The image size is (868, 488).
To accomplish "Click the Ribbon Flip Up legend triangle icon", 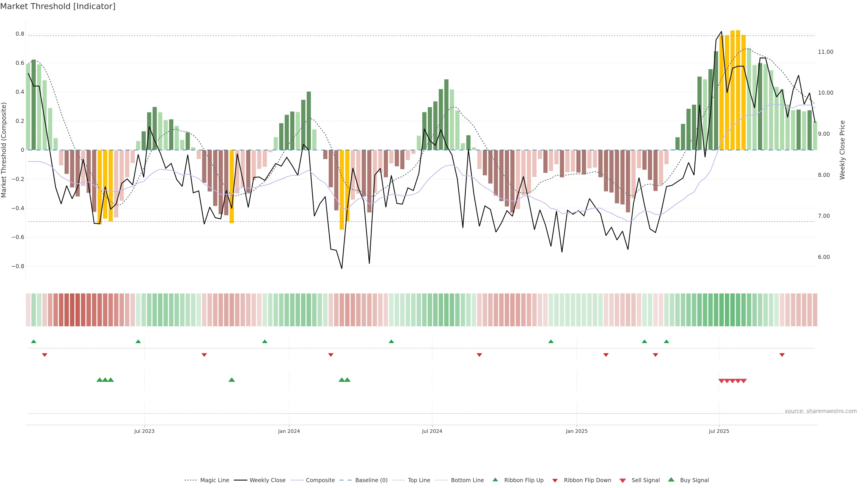I will 495,480.
